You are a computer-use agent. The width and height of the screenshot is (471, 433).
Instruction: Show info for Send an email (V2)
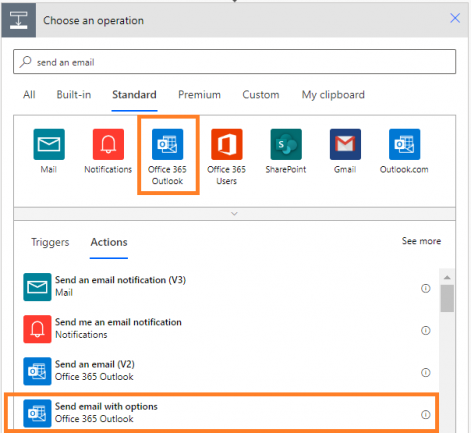pos(426,372)
